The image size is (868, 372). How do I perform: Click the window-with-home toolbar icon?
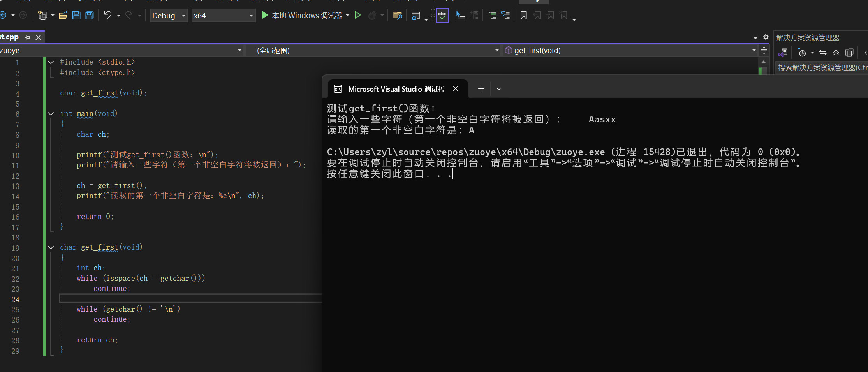click(x=416, y=16)
